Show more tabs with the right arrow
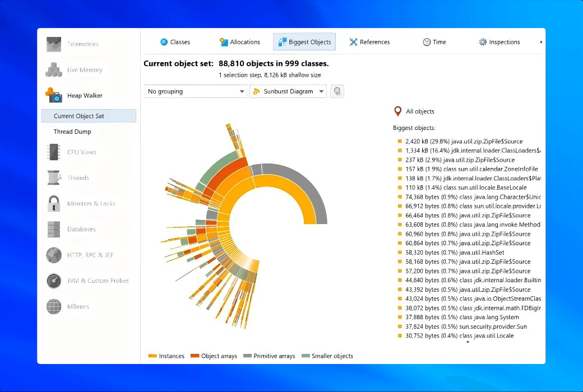The image size is (583, 392). click(541, 42)
